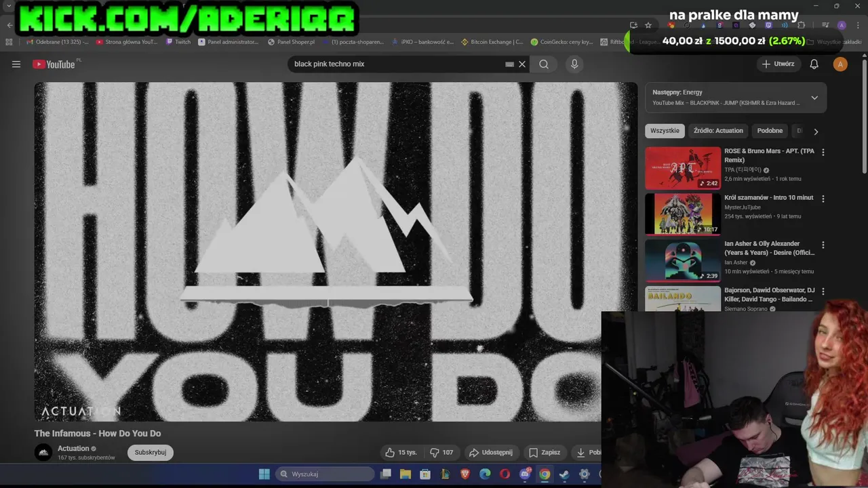Viewport: 868px width, 488px height.
Task: Open the Panel administrator bookmark
Action: tap(229, 42)
